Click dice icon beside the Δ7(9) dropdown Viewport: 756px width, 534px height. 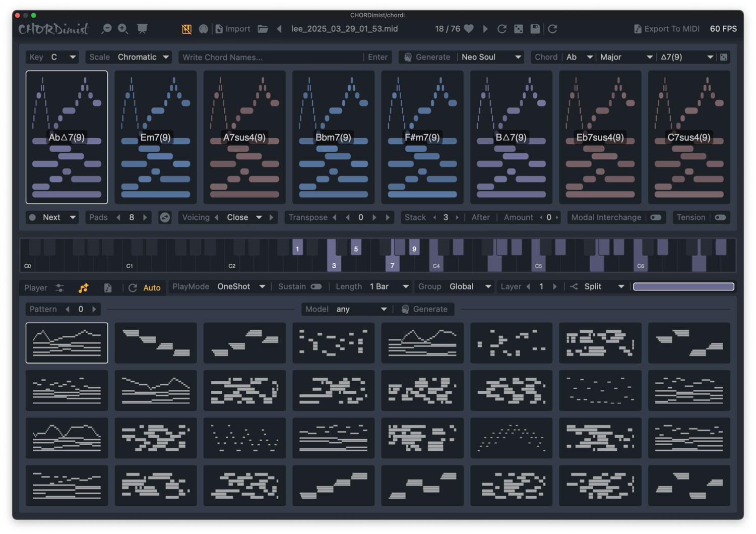click(x=723, y=57)
